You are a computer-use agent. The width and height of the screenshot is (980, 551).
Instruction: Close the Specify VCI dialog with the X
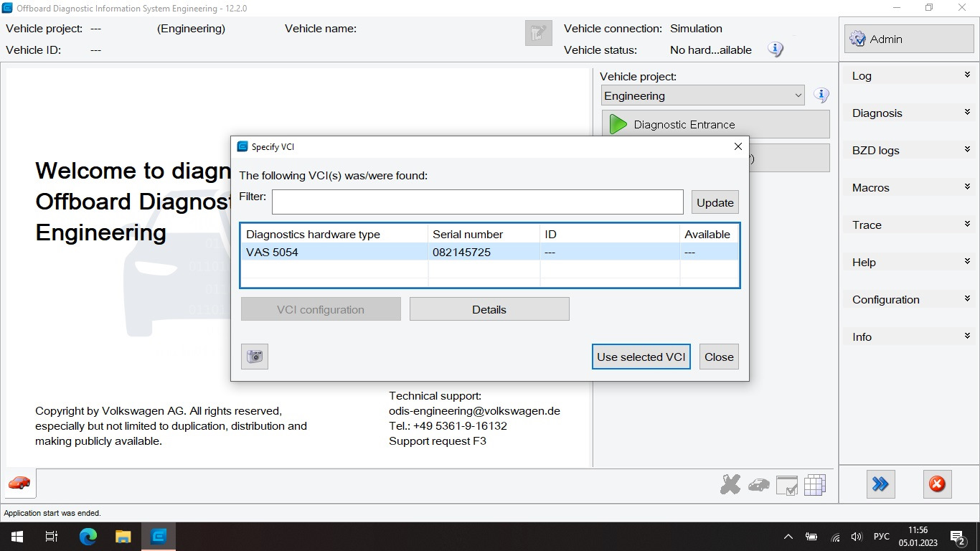[738, 146]
